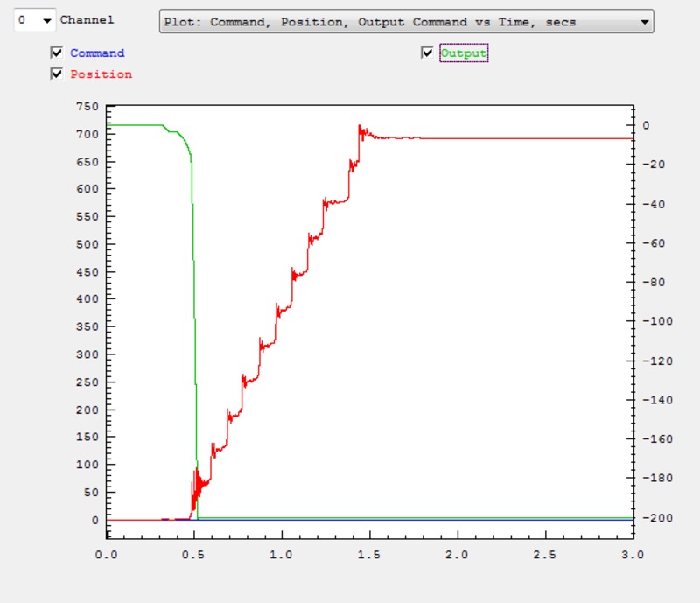The image size is (700, 603).
Task: Click the 1.5 label on the time axis
Action: pos(369,556)
